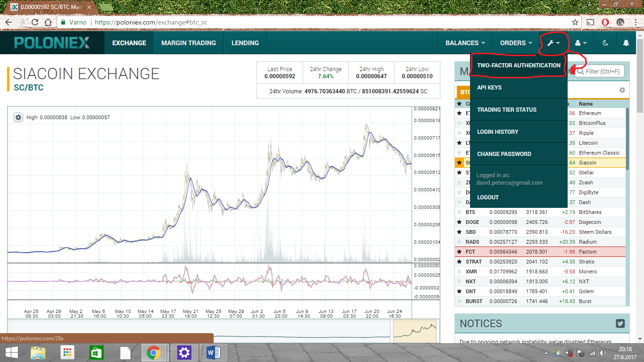This screenshot has height=362, width=644.
Task: Unstar the Ethereum market row
Action: click(x=459, y=113)
